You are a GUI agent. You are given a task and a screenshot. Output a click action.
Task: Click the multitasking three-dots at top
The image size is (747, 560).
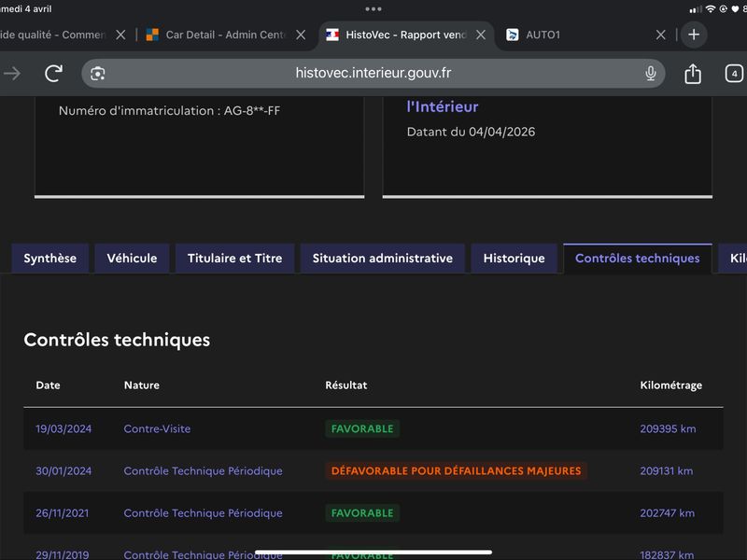click(373, 8)
